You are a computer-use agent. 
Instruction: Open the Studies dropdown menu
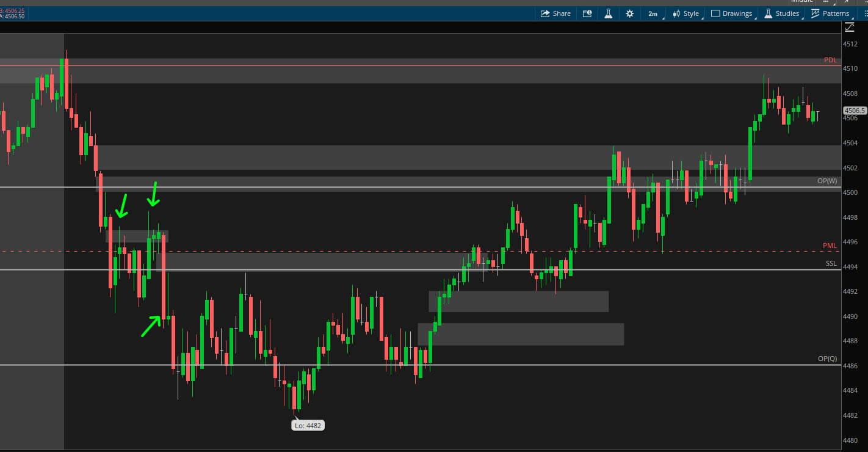coord(782,13)
